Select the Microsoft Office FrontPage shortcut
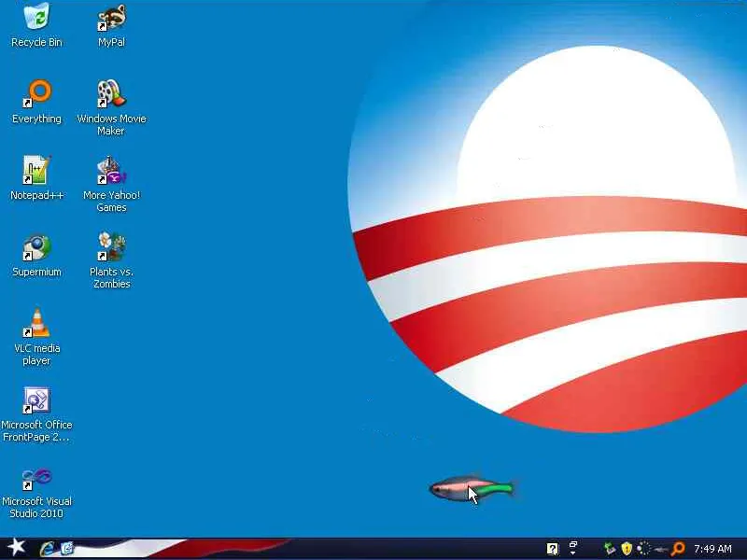This screenshot has height=560, width=747. [x=36, y=413]
